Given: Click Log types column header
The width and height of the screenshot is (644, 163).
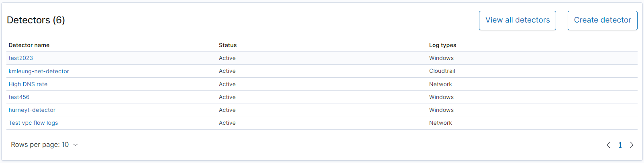Looking at the screenshot, I should coord(442,45).
